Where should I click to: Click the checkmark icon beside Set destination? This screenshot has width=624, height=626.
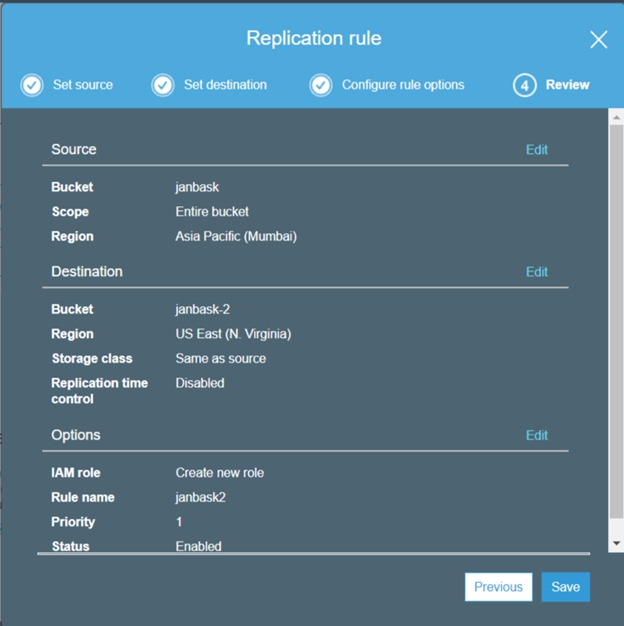pyautogui.click(x=163, y=85)
